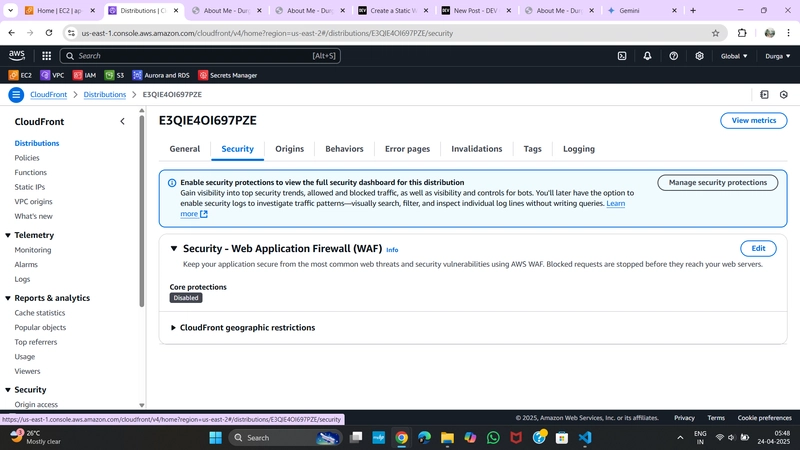This screenshot has height=450, width=800.
Task: Switch to the Behaviors tab
Action: tap(344, 149)
